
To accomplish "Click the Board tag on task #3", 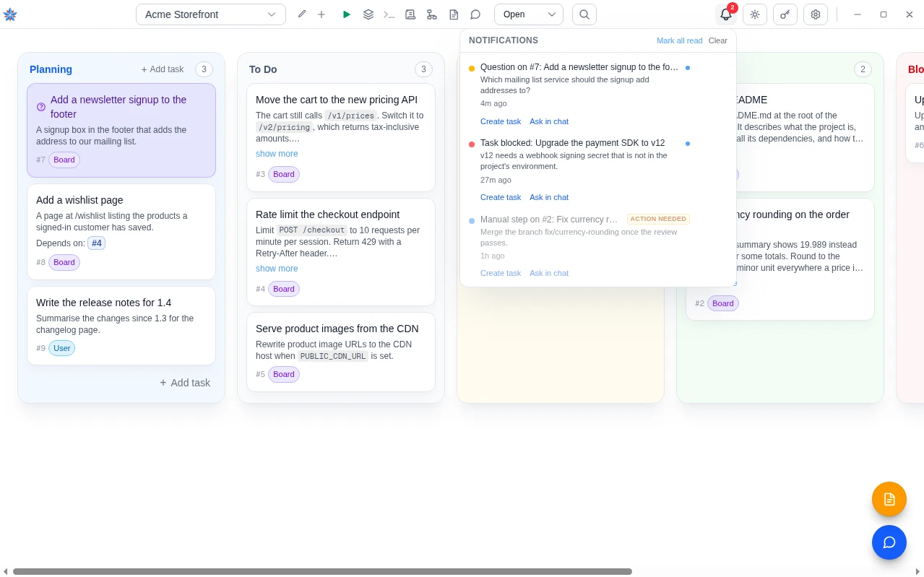I will pos(284,174).
